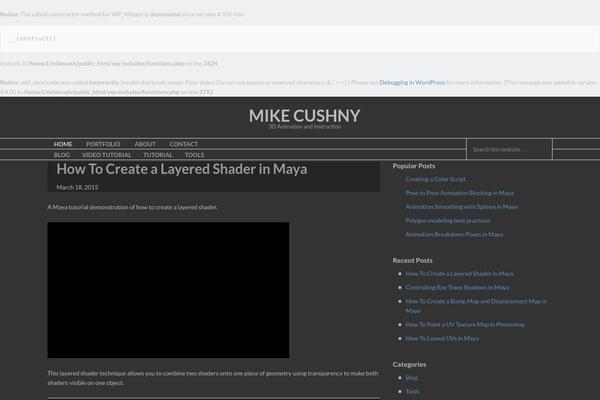Click the MIKE CUSHNY site title
Image resolution: width=600 pixels, height=400 pixels.
point(304,116)
